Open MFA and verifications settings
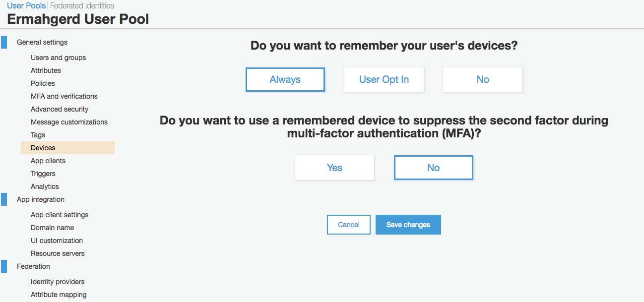This screenshot has width=644, height=302. (x=64, y=96)
